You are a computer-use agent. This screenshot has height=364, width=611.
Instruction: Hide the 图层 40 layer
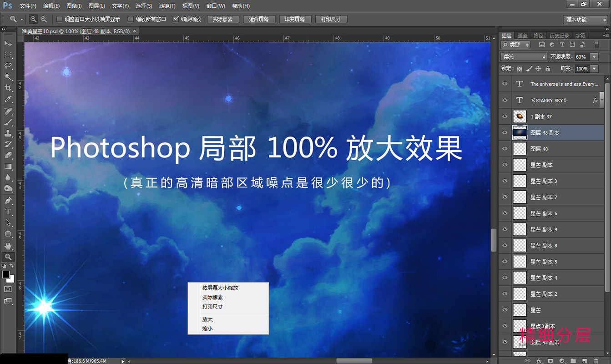point(505,149)
